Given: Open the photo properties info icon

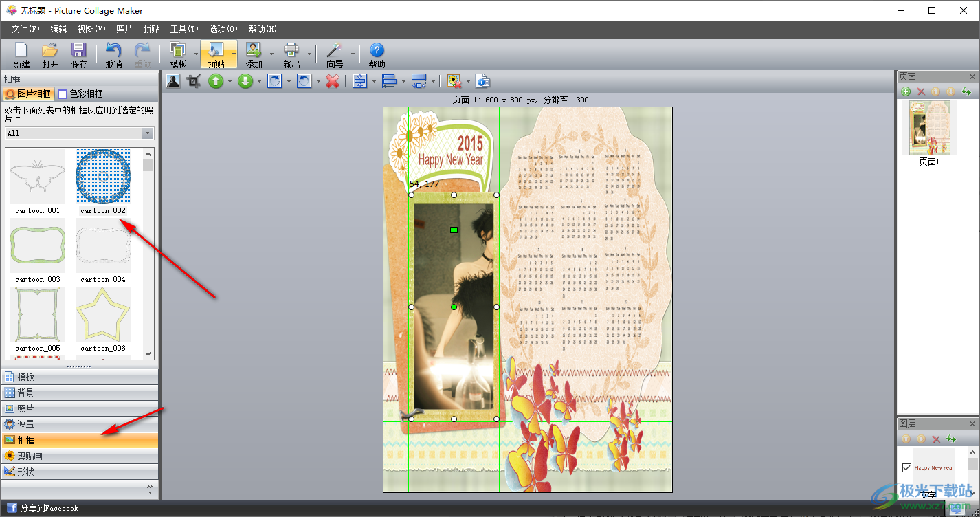Looking at the screenshot, I should click(x=482, y=81).
